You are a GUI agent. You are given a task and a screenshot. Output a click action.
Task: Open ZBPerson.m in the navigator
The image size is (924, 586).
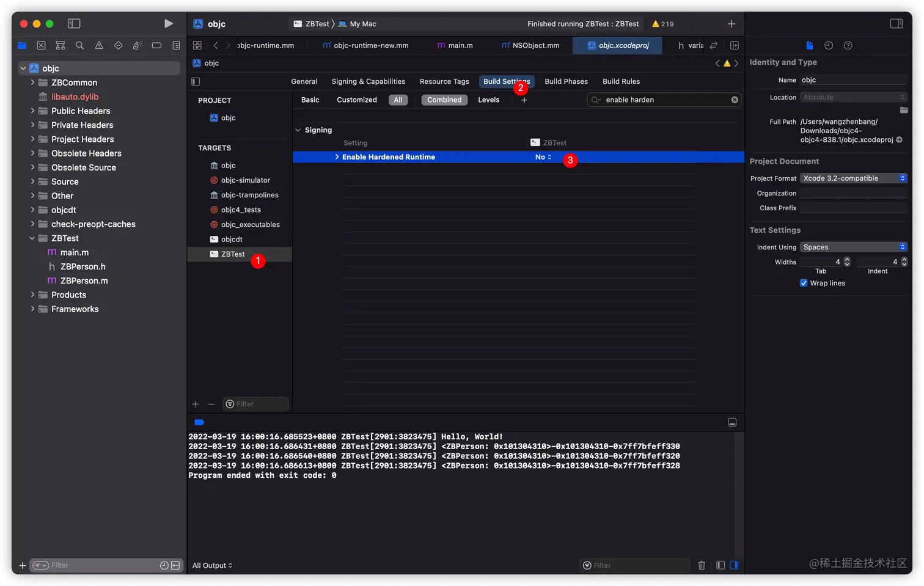coord(84,280)
